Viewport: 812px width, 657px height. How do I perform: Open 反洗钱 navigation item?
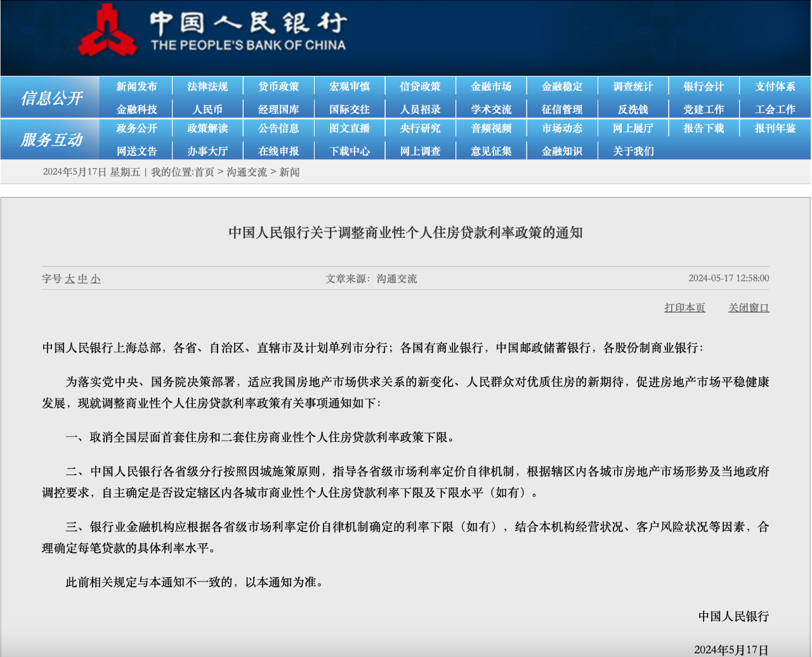(x=633, y=110)
